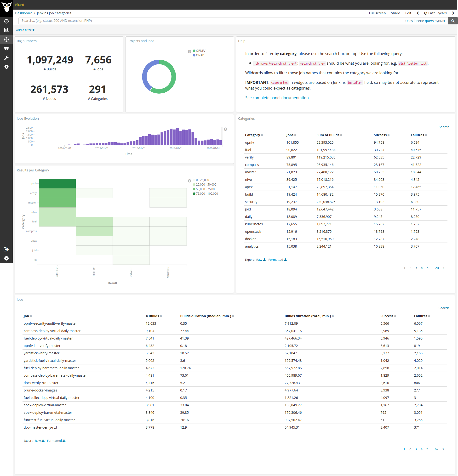Sort Categories table by Failures column
The image size is (458, 476).
click(419, 135)
